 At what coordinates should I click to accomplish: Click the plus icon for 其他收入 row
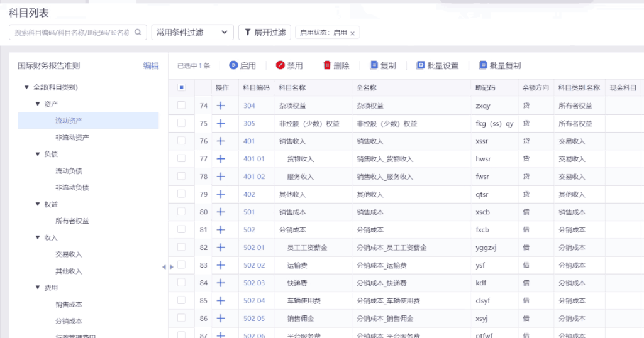tap(221, 194)
